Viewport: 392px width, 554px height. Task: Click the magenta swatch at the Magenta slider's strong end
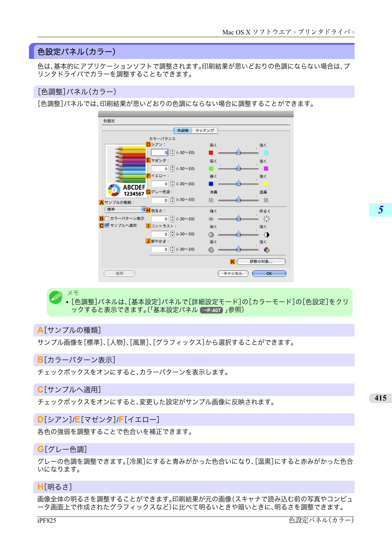click(266, 168)
